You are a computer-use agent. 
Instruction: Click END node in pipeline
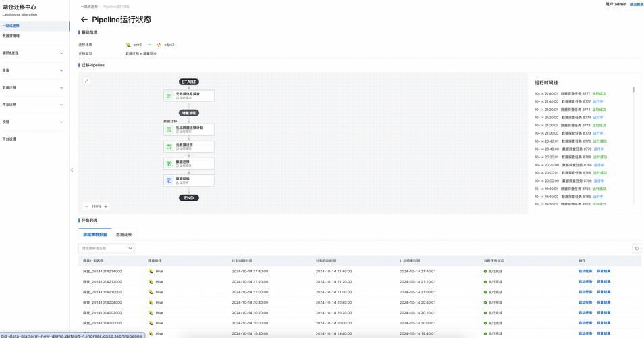[x=189, y=198]
